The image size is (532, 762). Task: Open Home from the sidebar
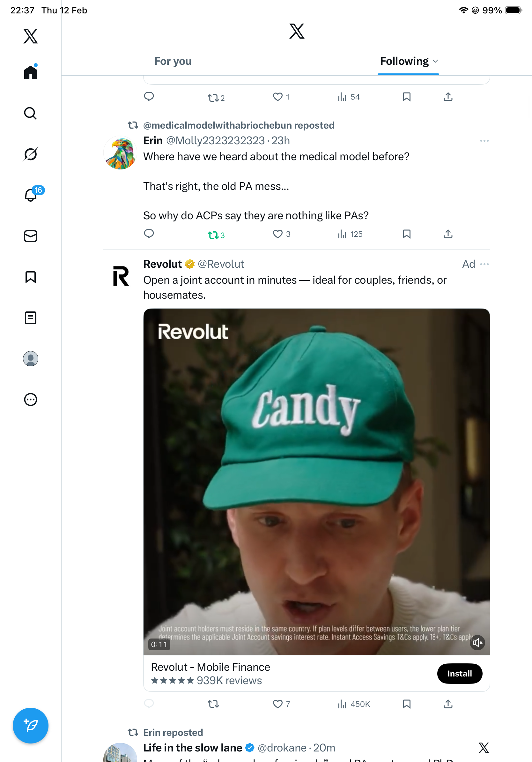(30, 72)
